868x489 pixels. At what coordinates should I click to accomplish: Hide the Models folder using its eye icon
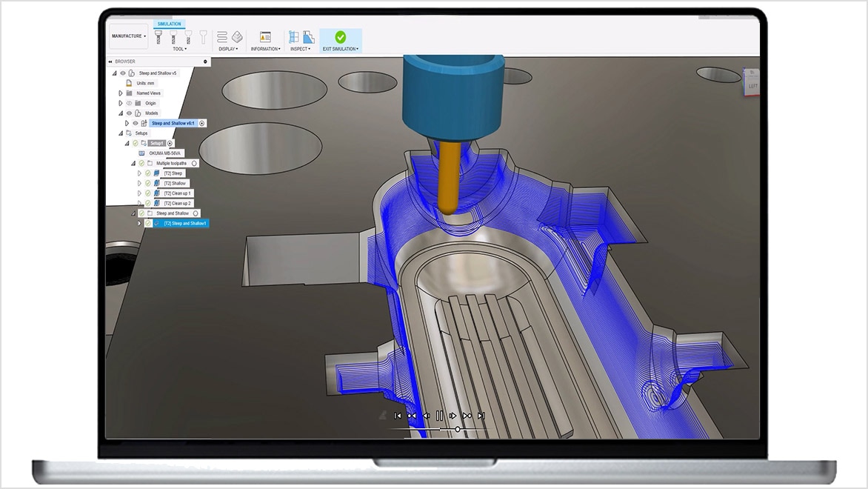pos(129,113)
